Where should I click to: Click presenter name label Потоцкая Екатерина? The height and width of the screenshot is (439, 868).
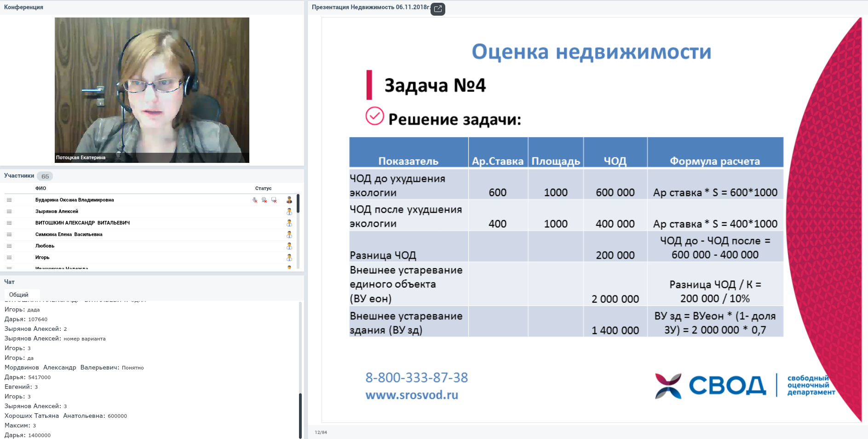(80, 157)
